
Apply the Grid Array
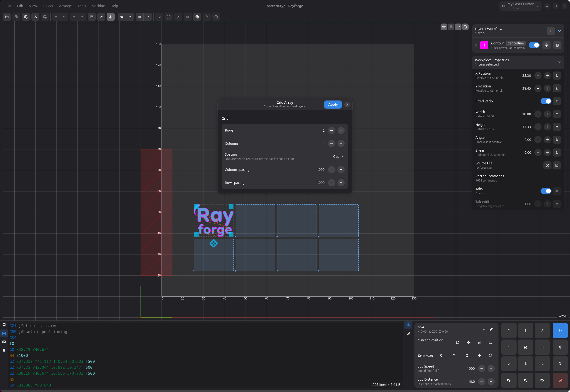pos(333,105)
